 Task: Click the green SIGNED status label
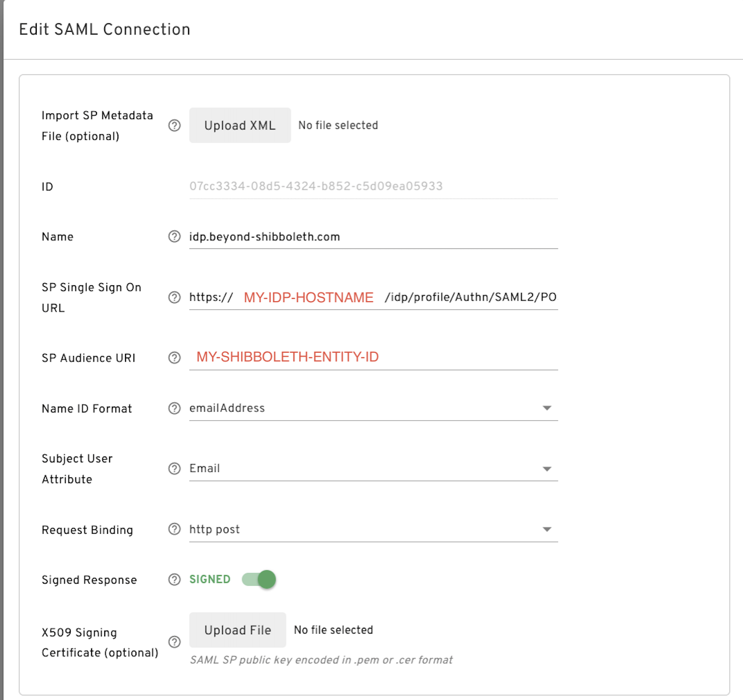pyautogui.click(x=210, y=579)
